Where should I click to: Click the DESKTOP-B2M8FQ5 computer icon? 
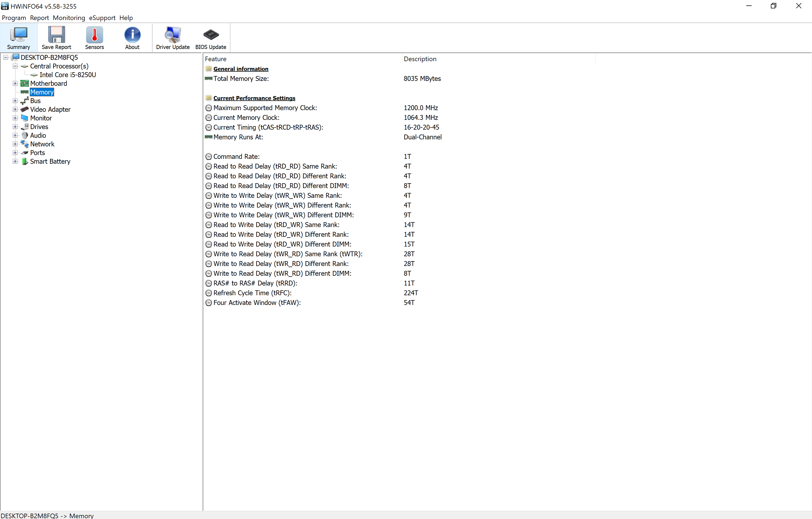(15, 57)
